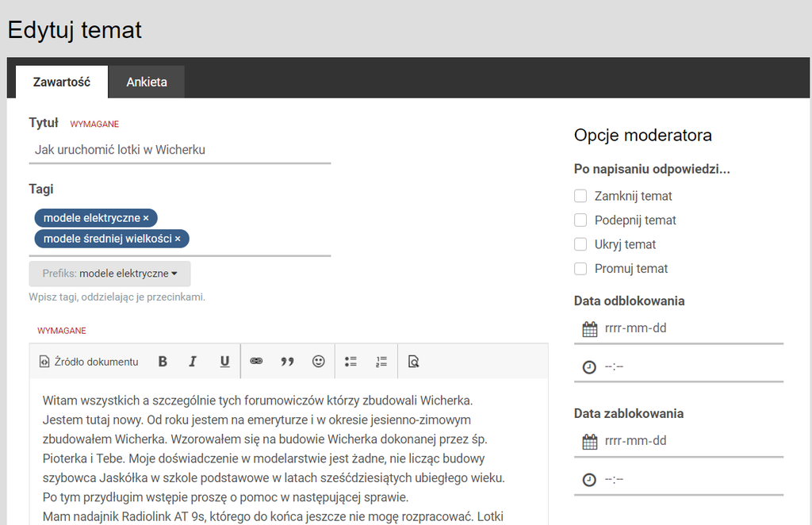Preview the post with magnifier icon
This screenshot has width=812, height=525.
pos(413,362)
